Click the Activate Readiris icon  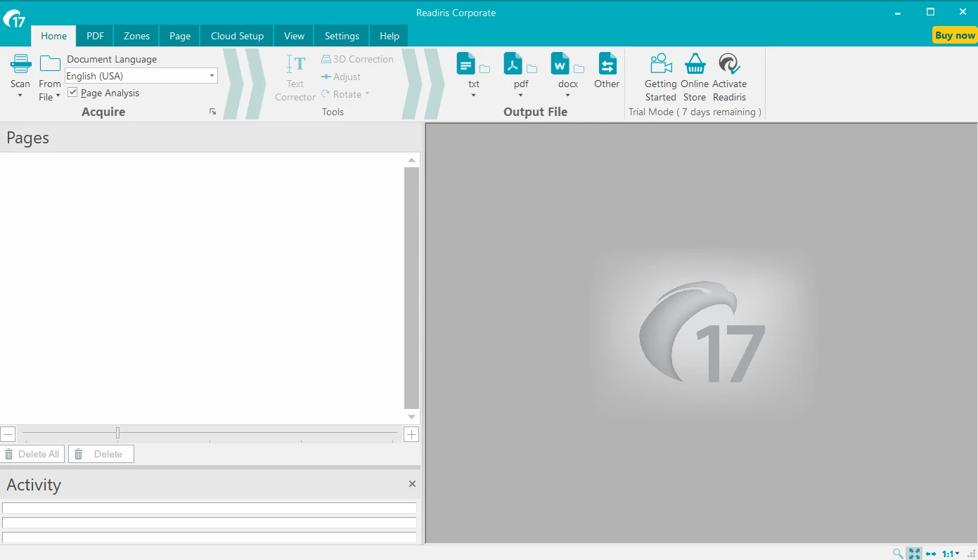[x=729, y=65]
